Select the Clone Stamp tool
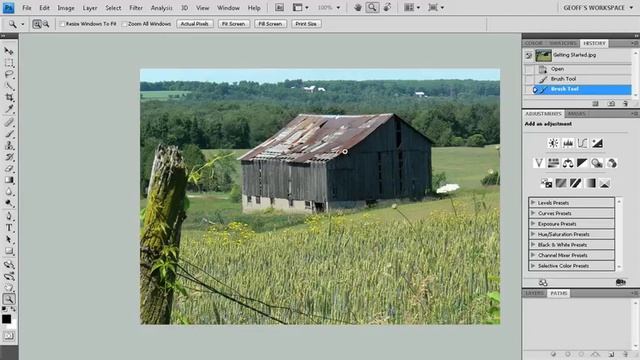Image resolution: width=640 pixels, height=360 pixels. [9, 145]
